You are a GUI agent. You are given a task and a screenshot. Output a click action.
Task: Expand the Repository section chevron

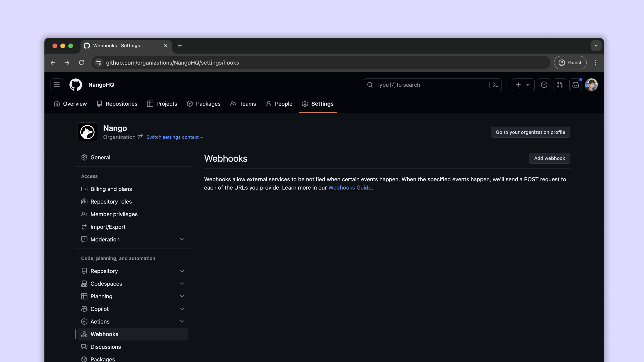[182, 271]
